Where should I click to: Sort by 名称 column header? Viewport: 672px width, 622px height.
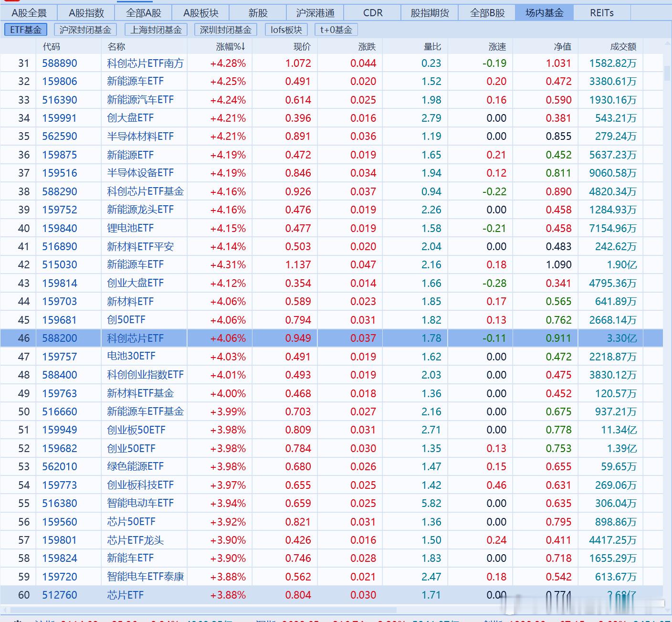coord(116,47)
